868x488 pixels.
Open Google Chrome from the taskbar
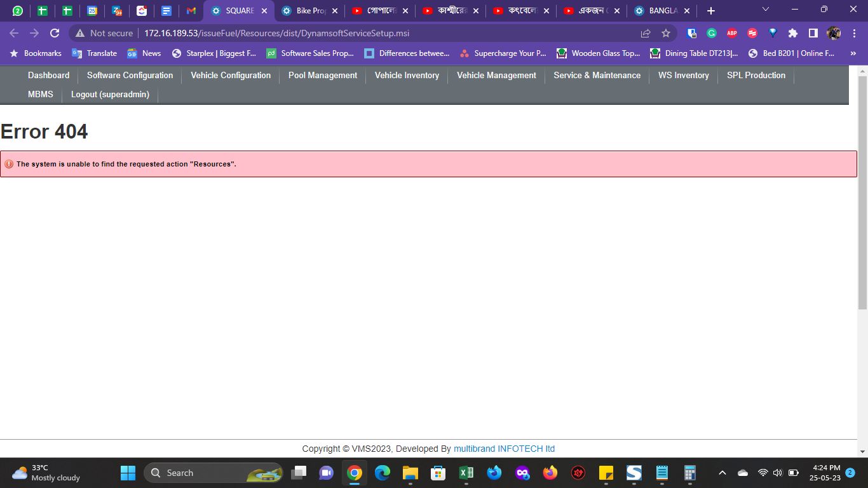[x=355, y=473]
